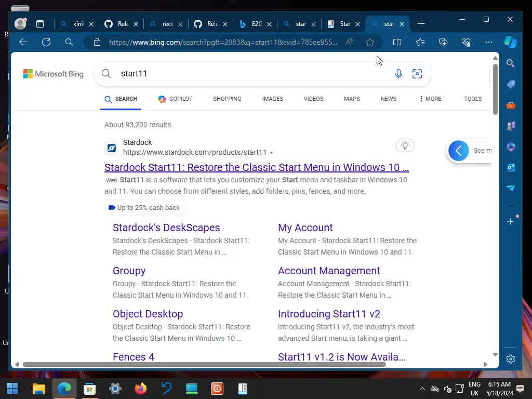This screenshot has width=532, height=399.
Task: Open TOOLS search options
Action: (x=473, y=99)
